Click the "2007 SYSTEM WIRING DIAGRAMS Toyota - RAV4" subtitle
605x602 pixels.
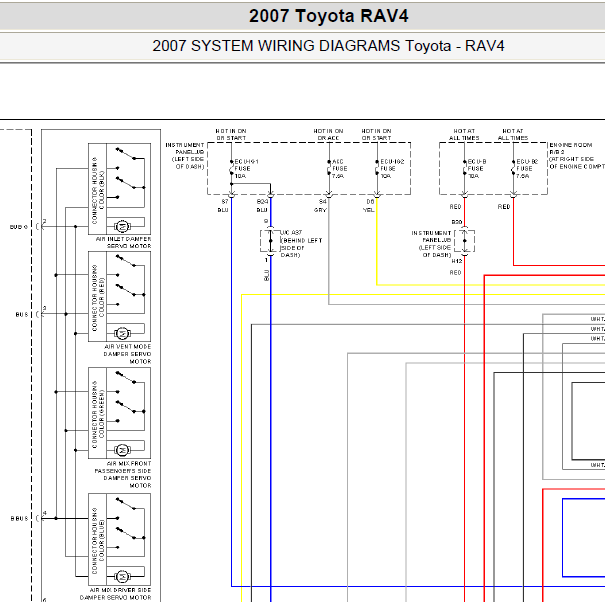[x=328, y=46]
